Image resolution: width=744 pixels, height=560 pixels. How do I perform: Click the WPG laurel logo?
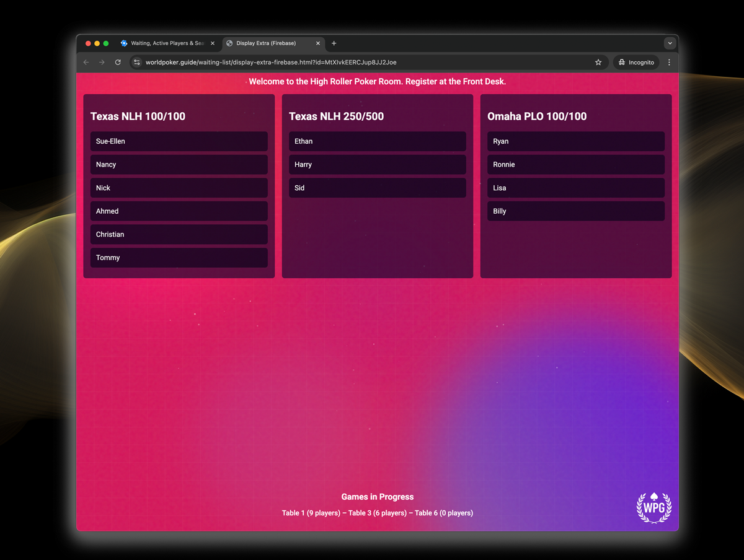[x=653, y=508]
